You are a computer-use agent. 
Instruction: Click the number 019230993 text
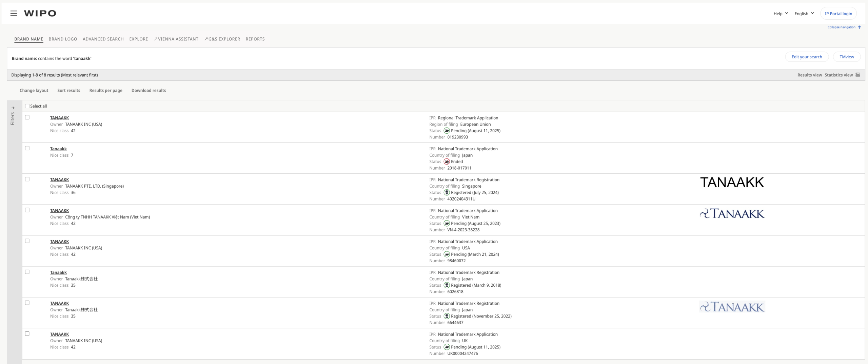pyautogui.click(x=457, y=137)
